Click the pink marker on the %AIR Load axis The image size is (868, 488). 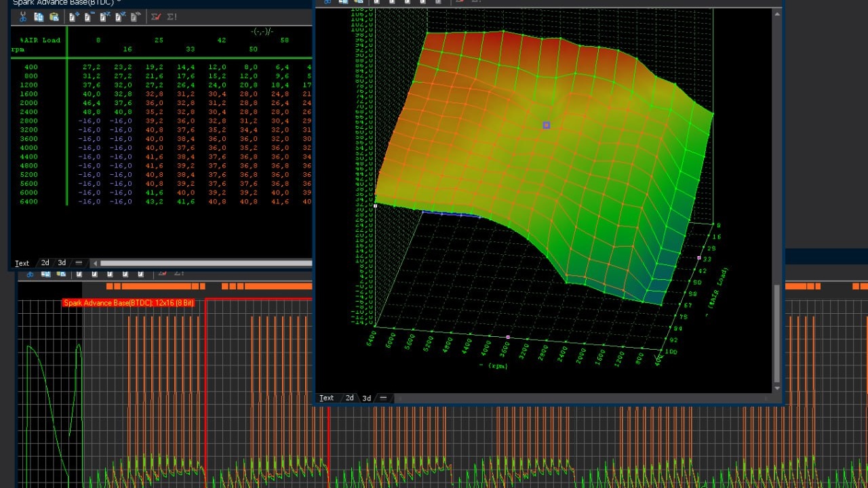699,258
